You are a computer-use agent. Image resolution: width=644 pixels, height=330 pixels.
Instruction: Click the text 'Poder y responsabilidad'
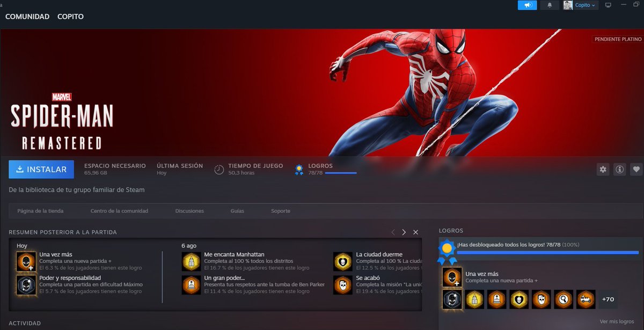70,278
